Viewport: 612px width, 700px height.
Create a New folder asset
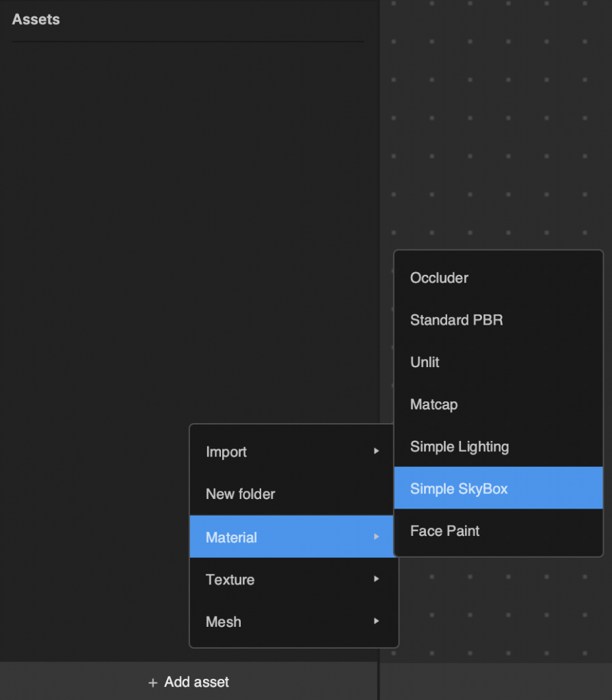[293, 494]
